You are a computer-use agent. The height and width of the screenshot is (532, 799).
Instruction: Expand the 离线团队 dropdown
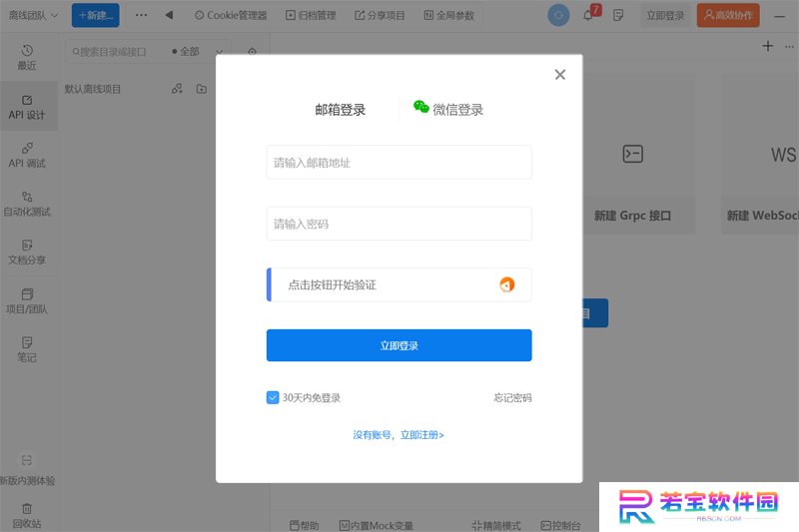point(33,15)
